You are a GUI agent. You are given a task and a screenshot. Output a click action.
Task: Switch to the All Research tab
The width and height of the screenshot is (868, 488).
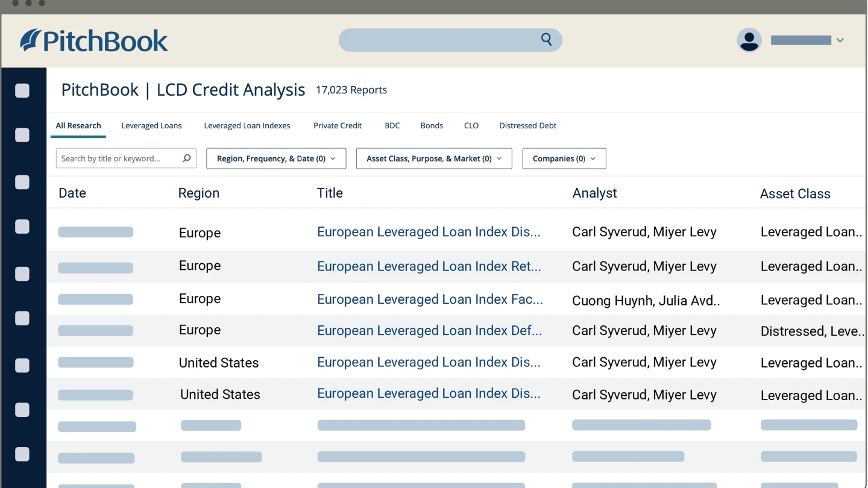[78, 125]
